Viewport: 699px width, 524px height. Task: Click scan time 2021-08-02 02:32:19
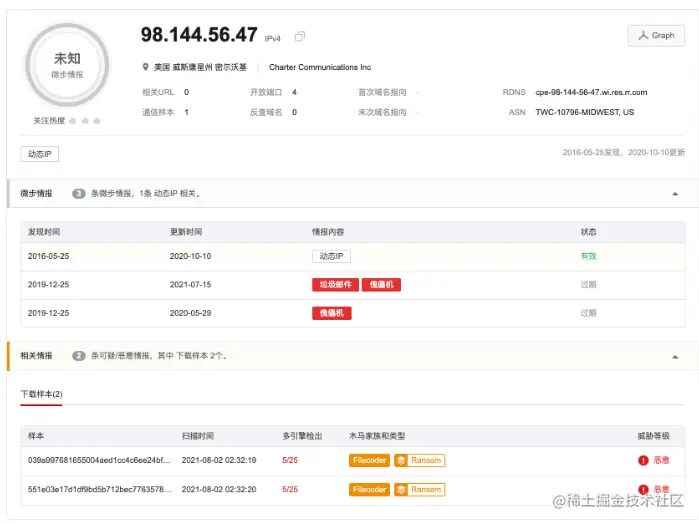(219, 460)
